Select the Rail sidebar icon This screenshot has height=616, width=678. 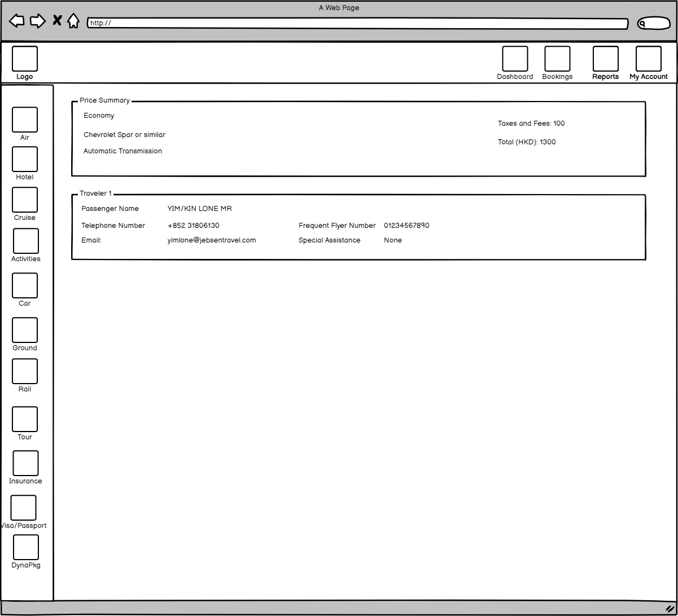(25, 371)
